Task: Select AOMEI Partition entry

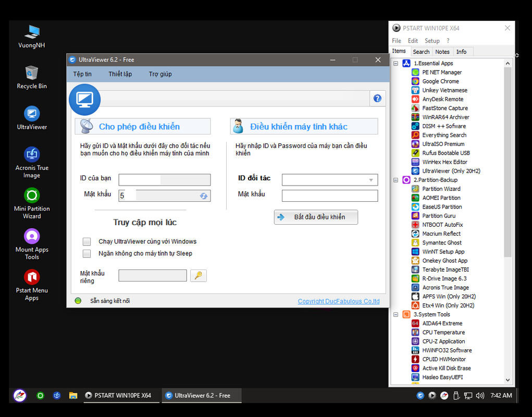Action: (x=441, y=198)
